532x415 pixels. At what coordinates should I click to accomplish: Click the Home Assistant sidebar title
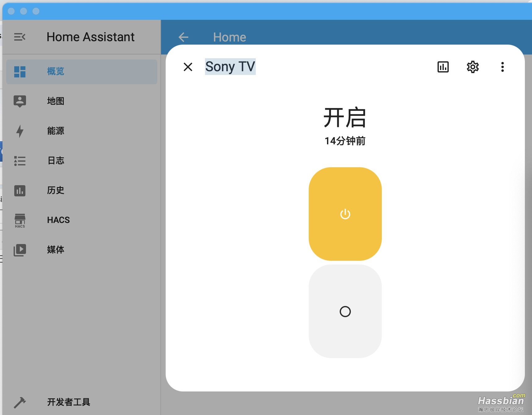91,37
